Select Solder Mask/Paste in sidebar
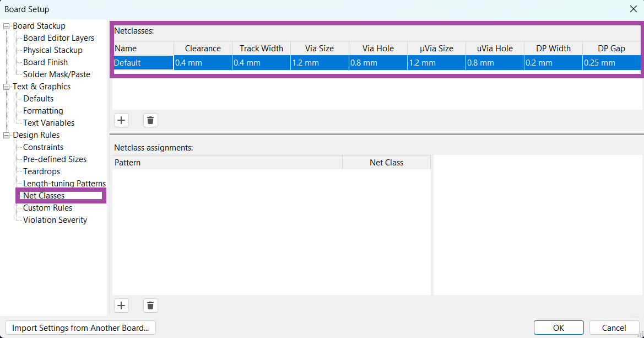 [56, 74]
